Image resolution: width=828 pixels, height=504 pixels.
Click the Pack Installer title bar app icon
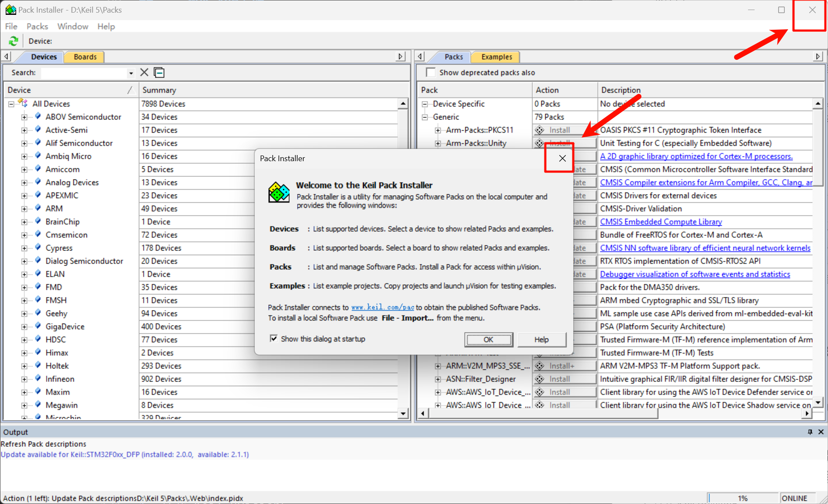tap(10, 10)
